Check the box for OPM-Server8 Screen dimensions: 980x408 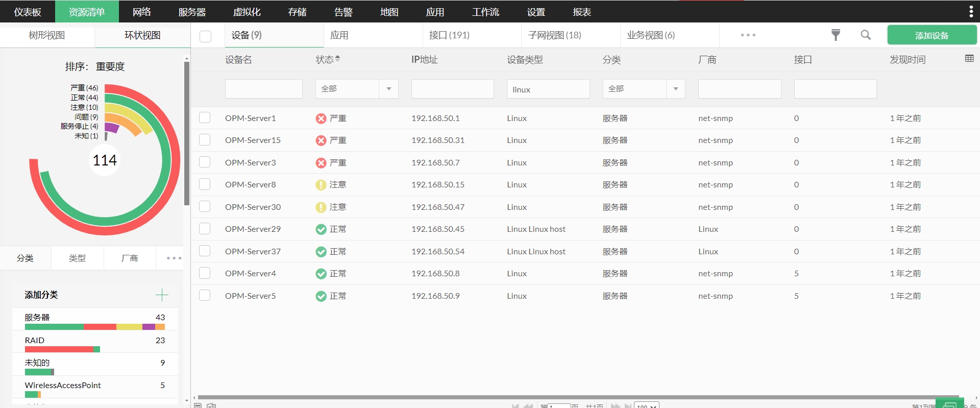click(205, 184)
